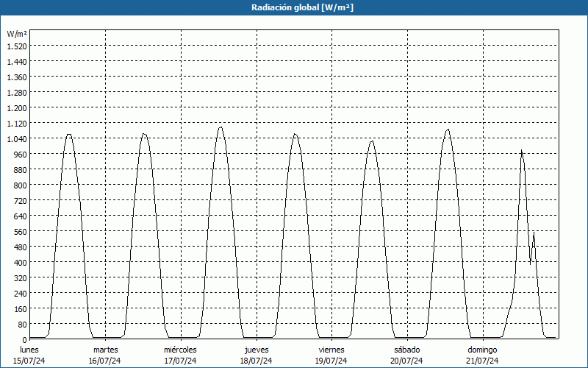Click the W/m² axis unit label
The height and width of the screenshot is (368, 588).
coord(17,34)
